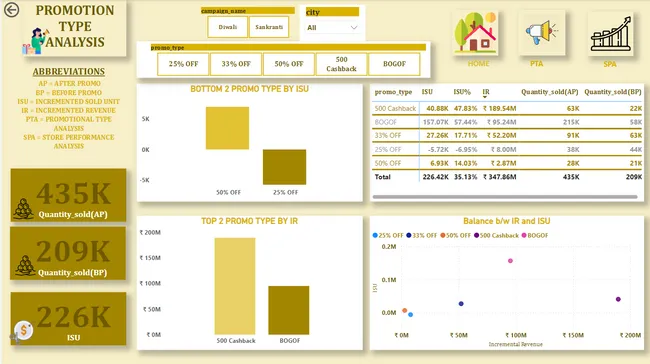Image resolution: width=650 pixels, height=364 pixels.
Task: Click the BOTTOM 2 PROMO TYPE BY ISU title
Action: (x=250, y=89)
